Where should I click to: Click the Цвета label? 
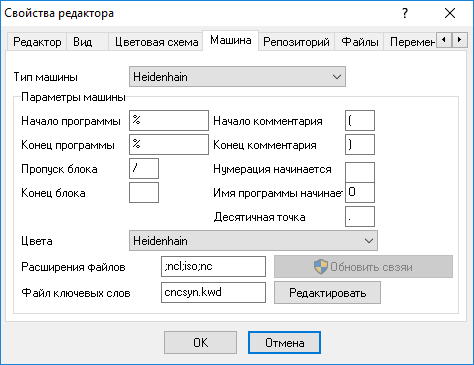37,241
